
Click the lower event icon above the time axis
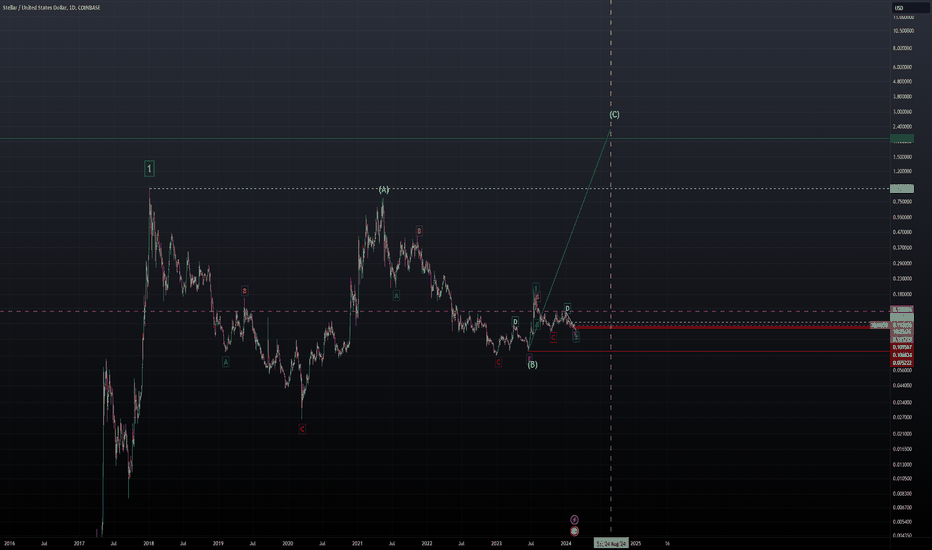(x=574, y=531)
